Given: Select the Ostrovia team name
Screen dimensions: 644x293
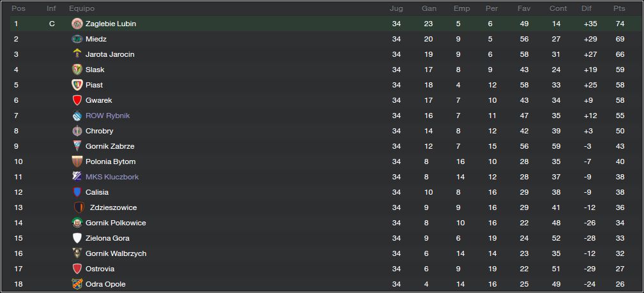Looking at the screenshot, I should 100,269.
